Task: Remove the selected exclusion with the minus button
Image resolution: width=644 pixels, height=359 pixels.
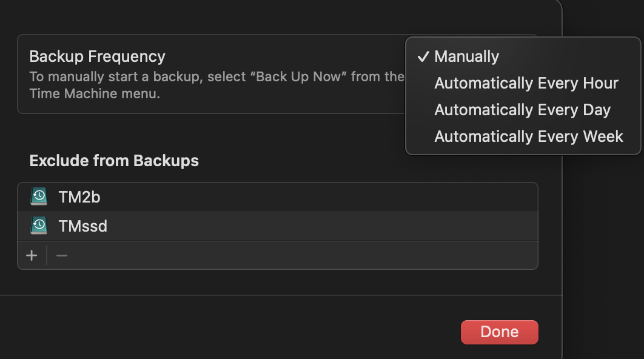Action: point(62,255)
